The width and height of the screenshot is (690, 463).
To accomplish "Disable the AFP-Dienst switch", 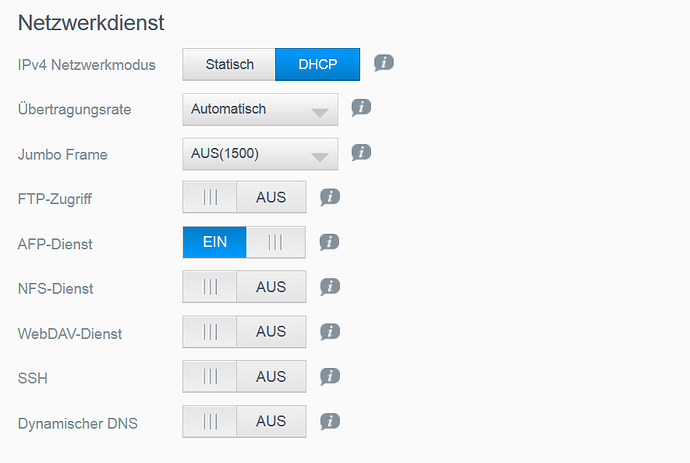I will click(x=244, y=242).
